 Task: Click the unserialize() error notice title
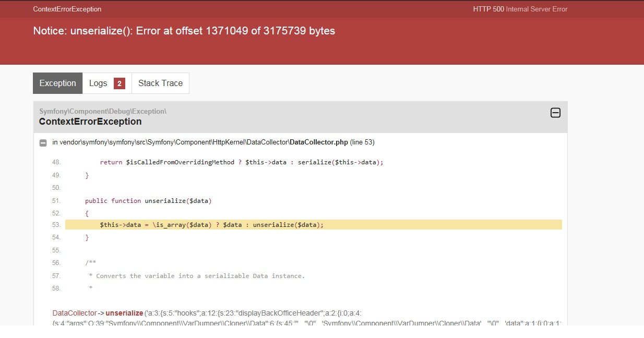184,31
